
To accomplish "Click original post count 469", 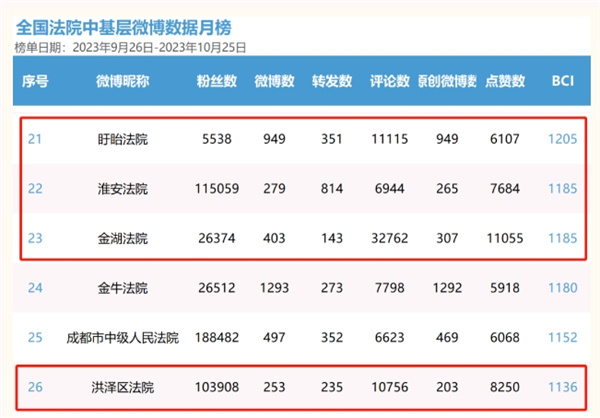I will pyautogui.click(x=447, y=337).
